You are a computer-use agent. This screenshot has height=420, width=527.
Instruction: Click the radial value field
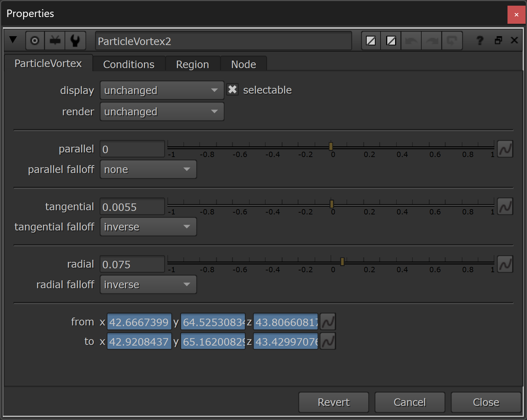pyautogui.click(x=132, y=264)
